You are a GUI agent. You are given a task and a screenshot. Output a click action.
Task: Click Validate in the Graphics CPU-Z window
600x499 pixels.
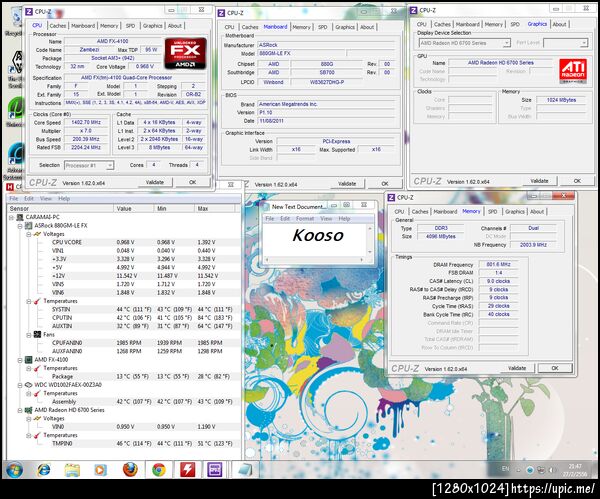tap(540, 181)
